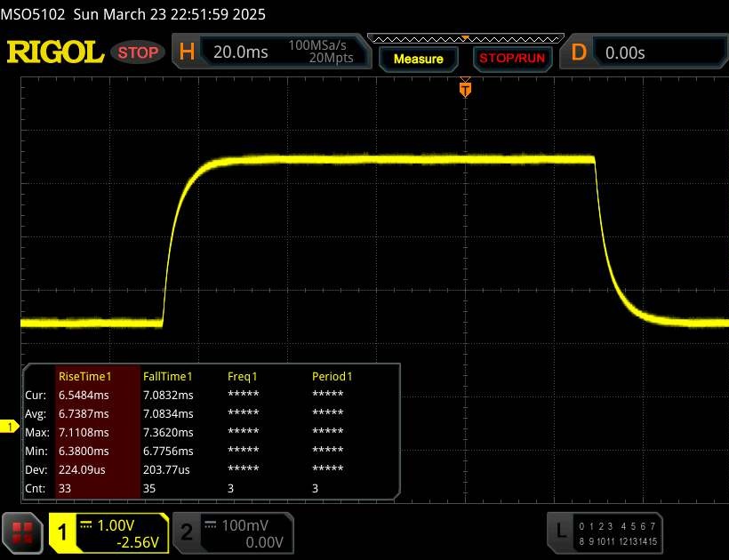
Task: Click RiseTime1 count value 33
Action: 65,488
